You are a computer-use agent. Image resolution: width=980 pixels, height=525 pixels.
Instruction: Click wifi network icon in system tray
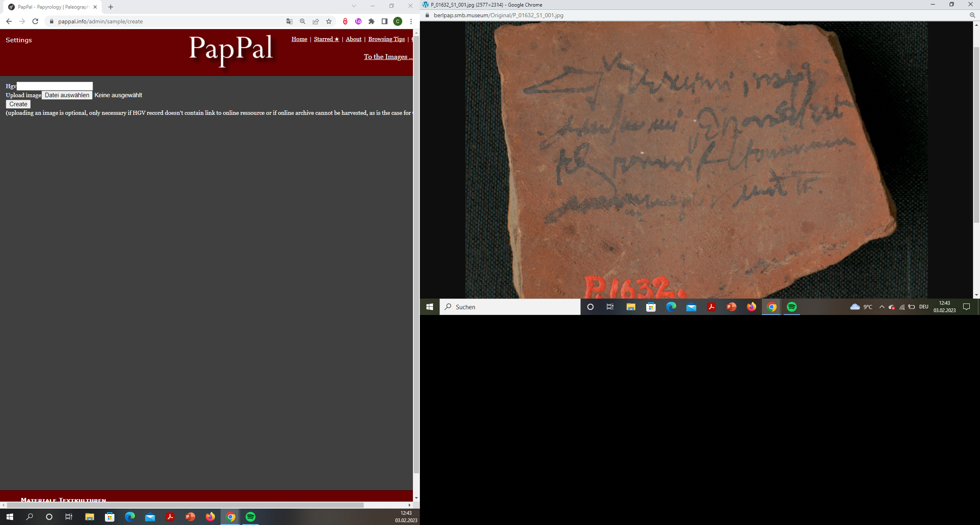coord(902,307)
